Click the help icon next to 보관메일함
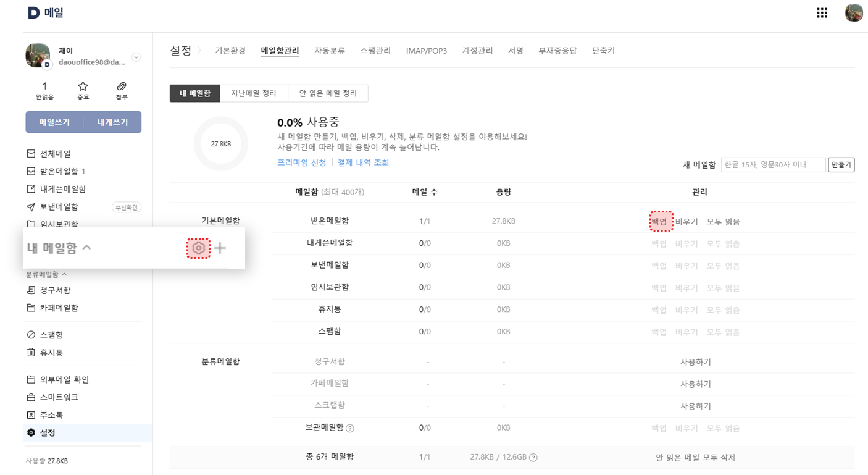This screenshot has width=868, height=475. [x=350, y=428]
